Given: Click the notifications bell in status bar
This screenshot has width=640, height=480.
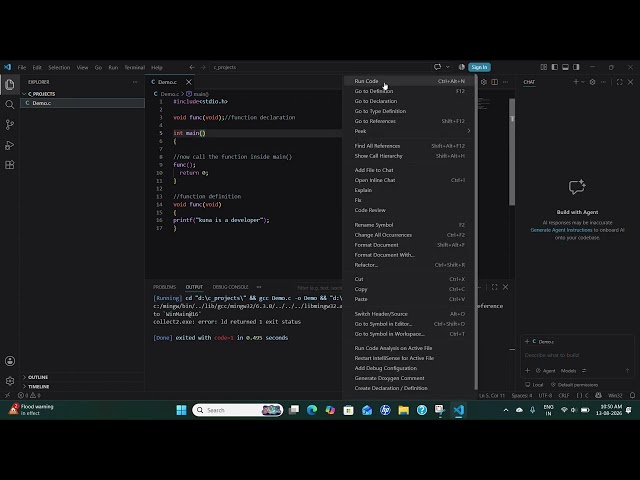Looking at the screenshot, I should (632, 395).
